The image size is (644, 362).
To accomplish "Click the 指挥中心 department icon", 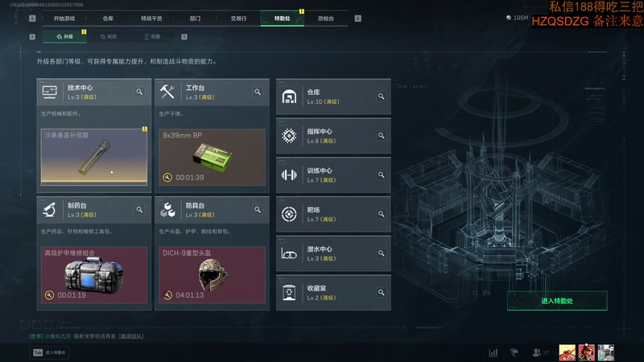I will [x=289, y=136].
